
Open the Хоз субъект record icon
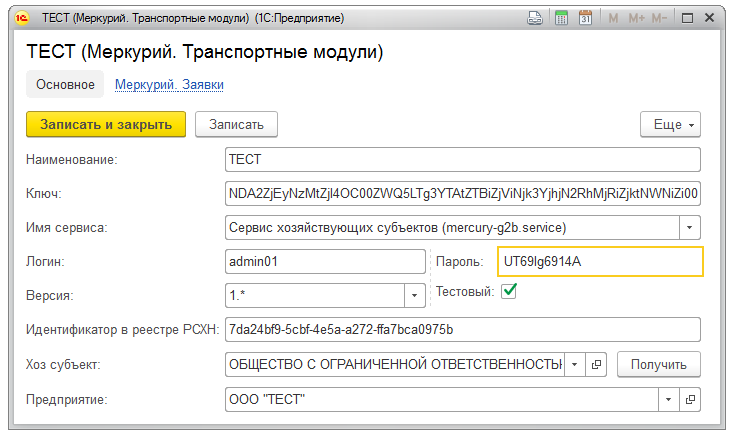click(596, 365)
